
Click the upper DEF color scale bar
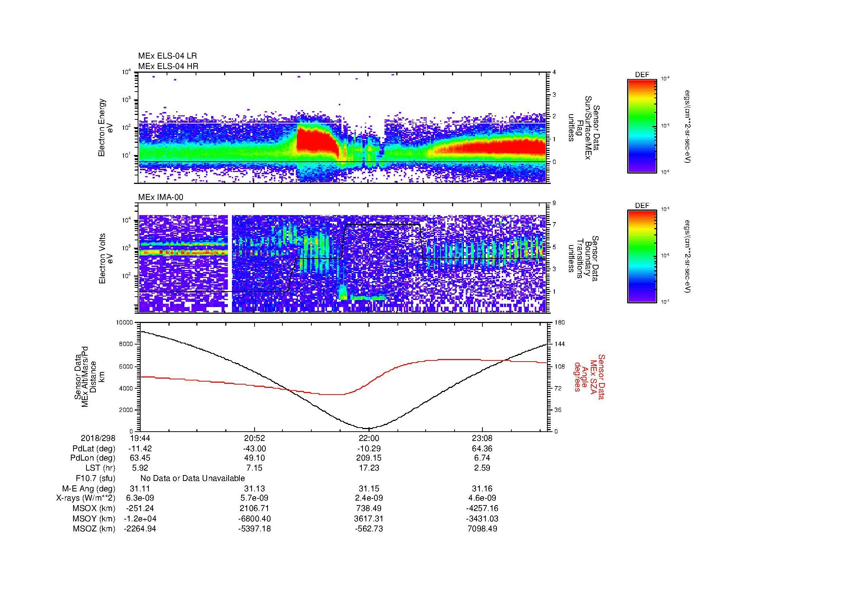(x=642, y=126)
